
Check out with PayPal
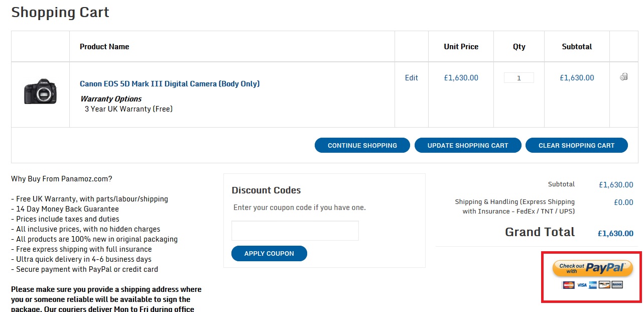click(x=592, y=268)
